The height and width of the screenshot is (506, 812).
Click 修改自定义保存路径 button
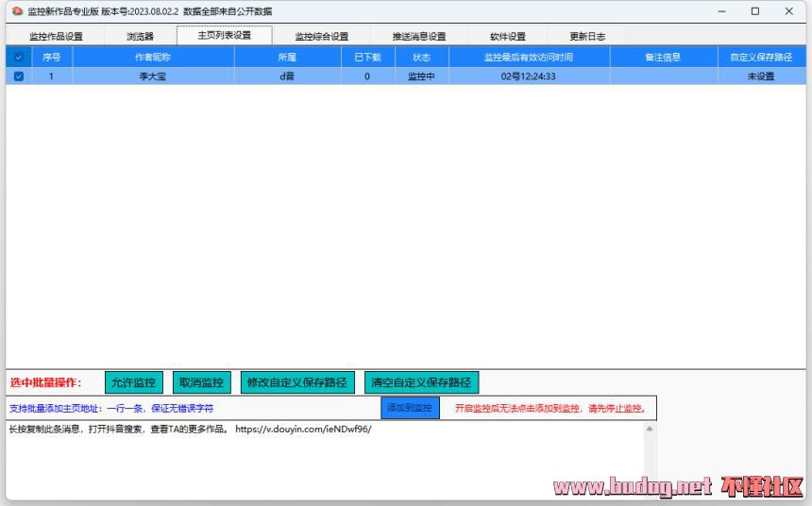[x=297, y=382]
